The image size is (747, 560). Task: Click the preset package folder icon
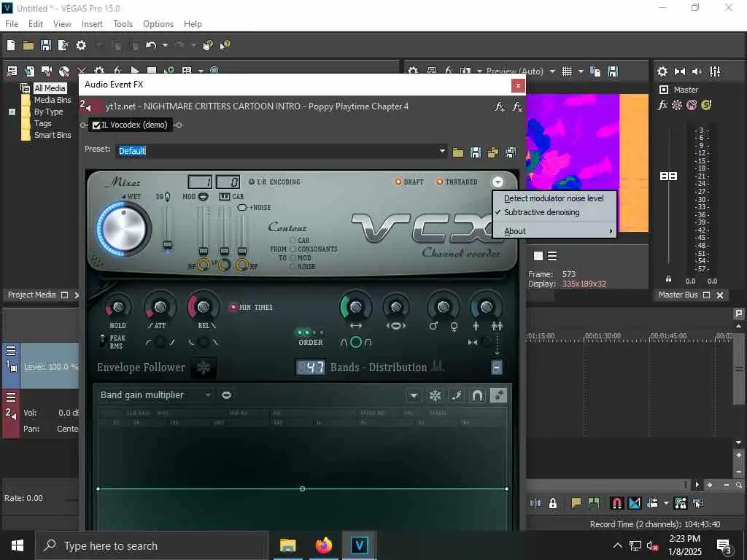(x=492, y=152)
